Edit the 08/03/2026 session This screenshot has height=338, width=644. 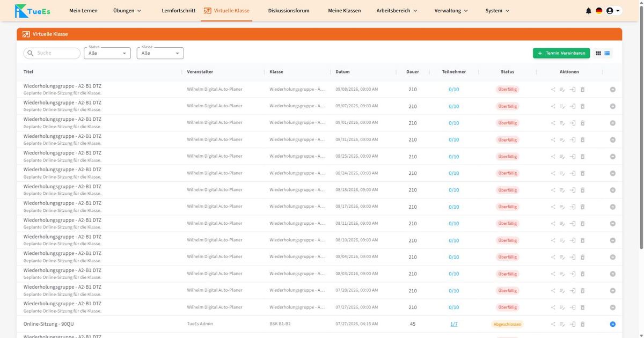tap(562, 274)
